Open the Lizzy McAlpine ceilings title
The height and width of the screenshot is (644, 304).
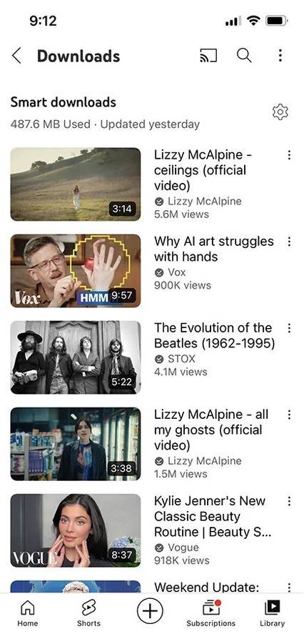click(204, 170)
